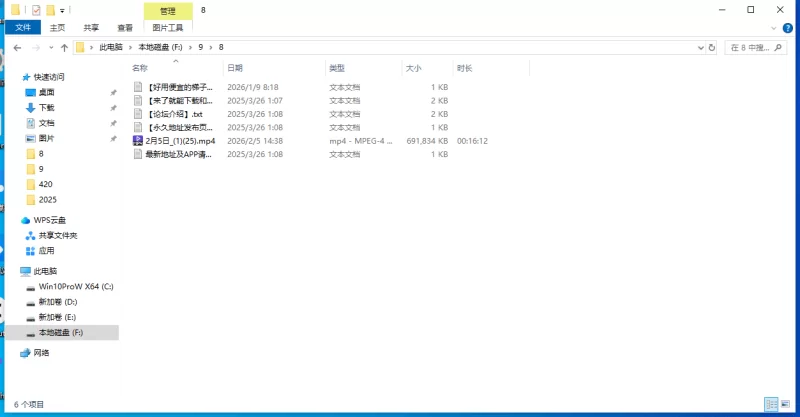Click the new folder icon in title bar

click(x=50, y=10)
